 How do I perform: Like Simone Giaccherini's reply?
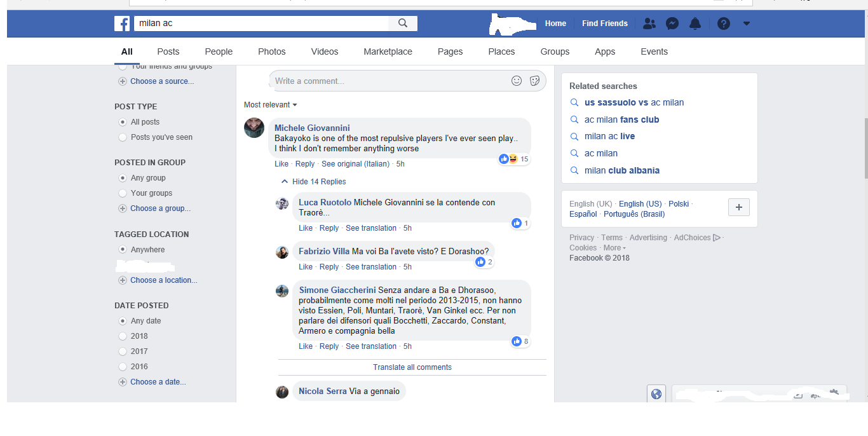[306, 346]
